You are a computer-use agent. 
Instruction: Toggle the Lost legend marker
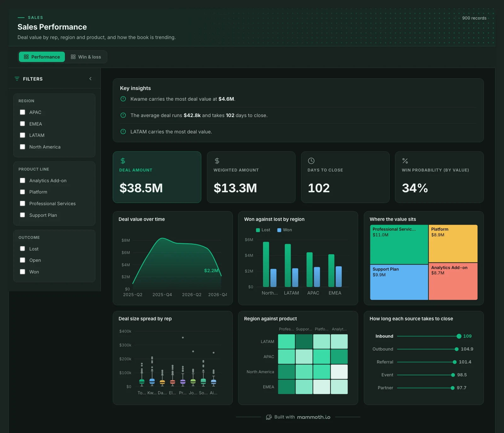point(258,230)
